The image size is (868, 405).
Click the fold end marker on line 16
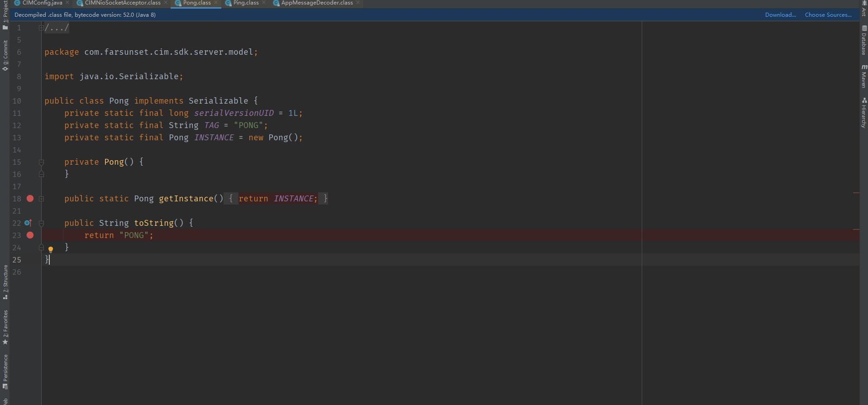coord(41,174)
